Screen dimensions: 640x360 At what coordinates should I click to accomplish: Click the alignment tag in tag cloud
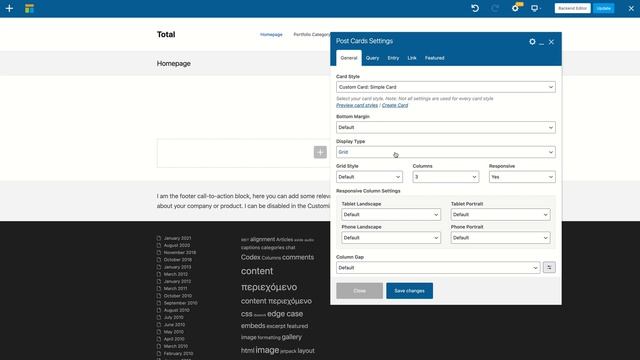tap(262, 240)
